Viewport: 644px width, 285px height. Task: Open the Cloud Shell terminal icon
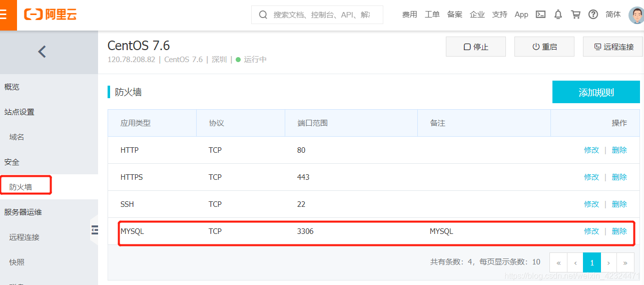(x=540, y=15)
